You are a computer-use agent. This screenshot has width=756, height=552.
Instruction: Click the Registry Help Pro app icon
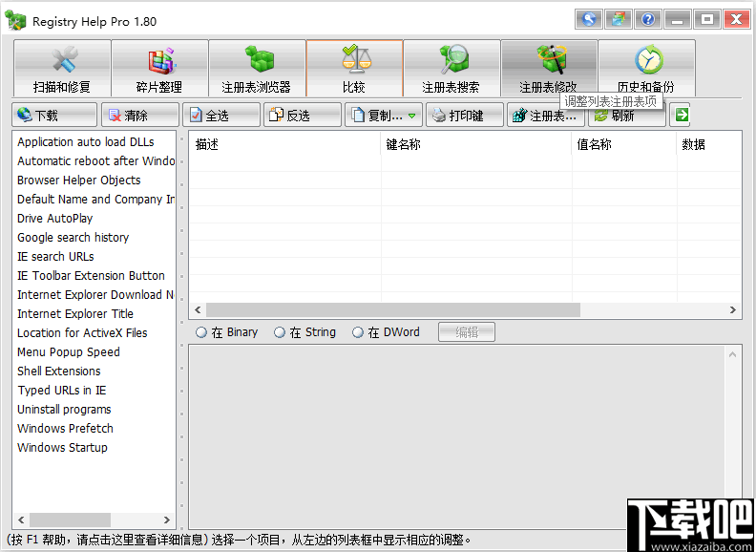(15, 20)
